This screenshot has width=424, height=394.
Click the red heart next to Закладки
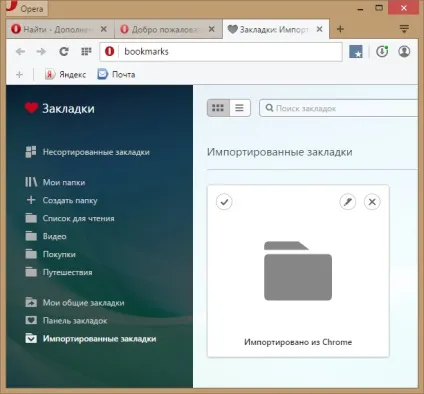point(31,108)
